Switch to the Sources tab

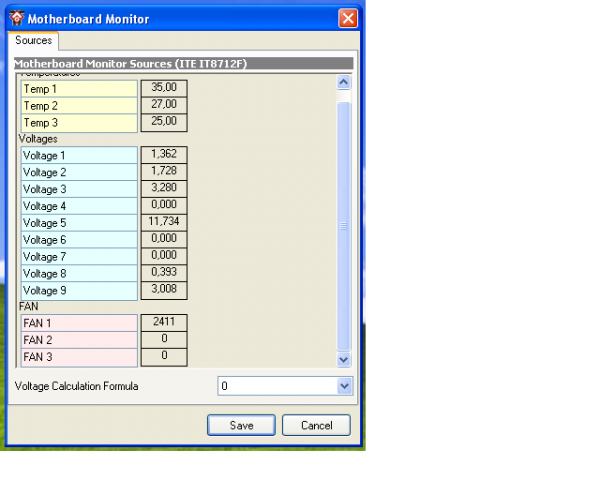point(33,41)
